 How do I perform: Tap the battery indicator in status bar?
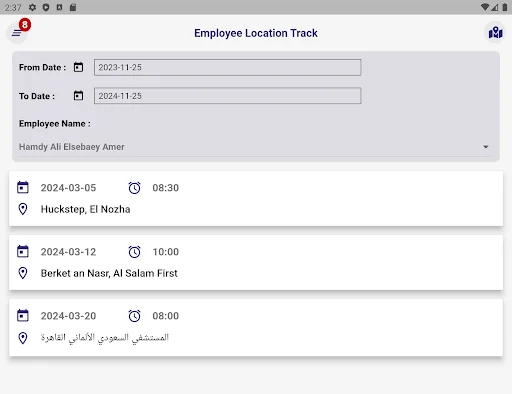[x=505, y=7]
